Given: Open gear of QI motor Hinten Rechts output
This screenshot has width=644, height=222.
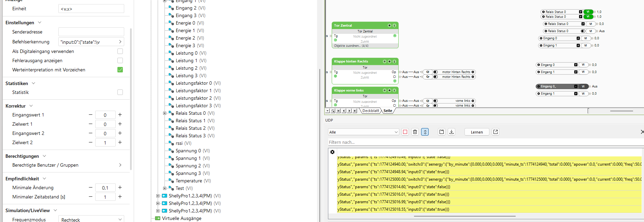Looking at the screenshot, I should 473,72.
